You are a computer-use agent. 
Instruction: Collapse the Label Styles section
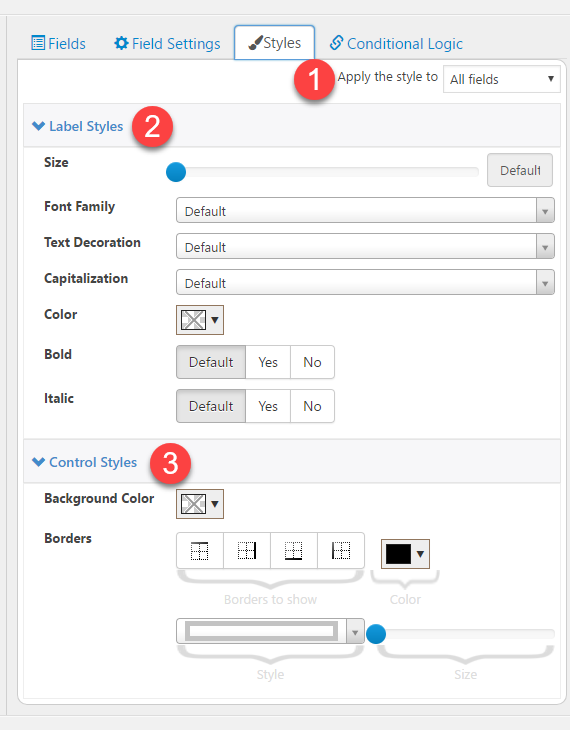[77, 126]
